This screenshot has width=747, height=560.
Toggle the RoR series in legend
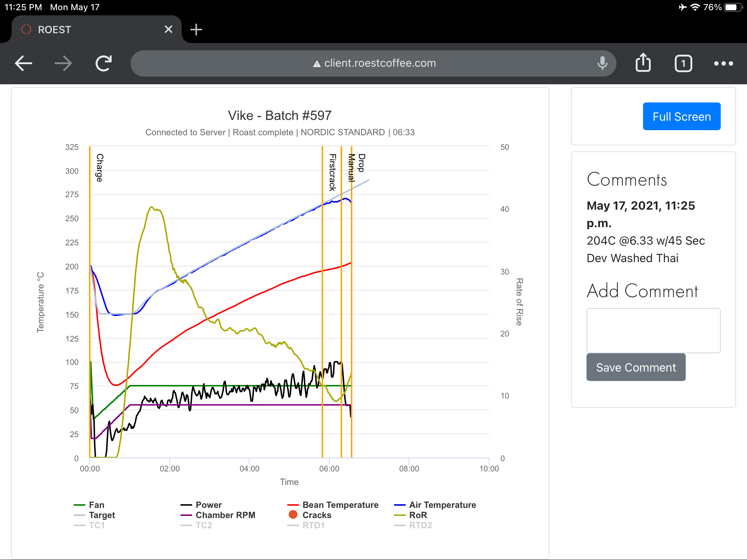point(410,515)
